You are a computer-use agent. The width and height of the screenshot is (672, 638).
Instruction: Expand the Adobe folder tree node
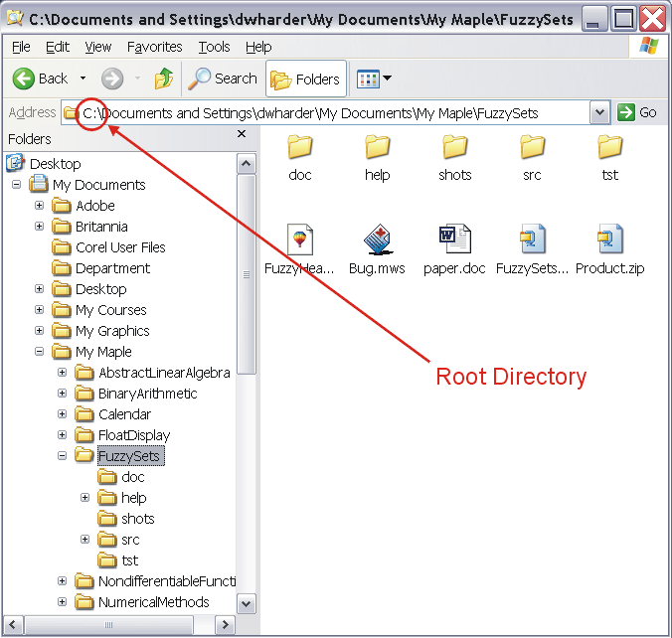[x=40, y=206]
